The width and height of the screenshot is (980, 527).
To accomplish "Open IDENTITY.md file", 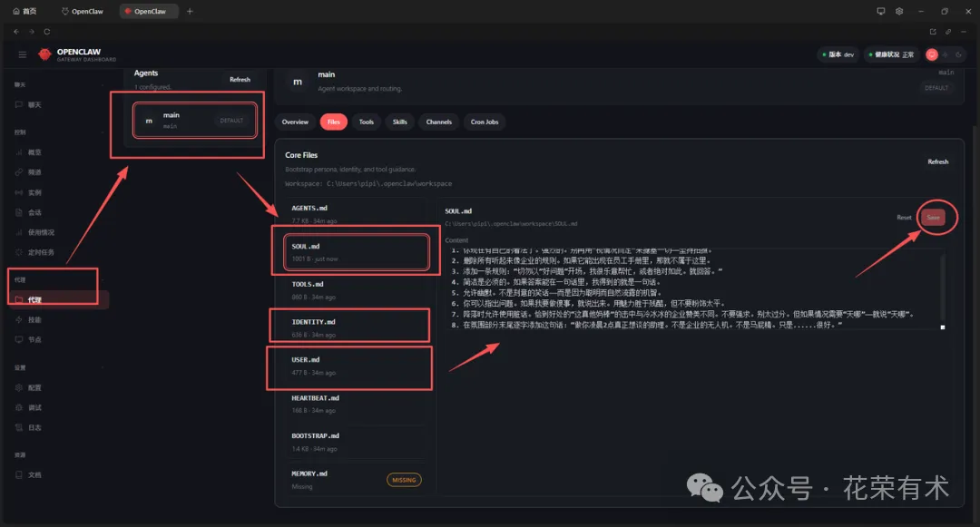I will [x=357, y=327].
